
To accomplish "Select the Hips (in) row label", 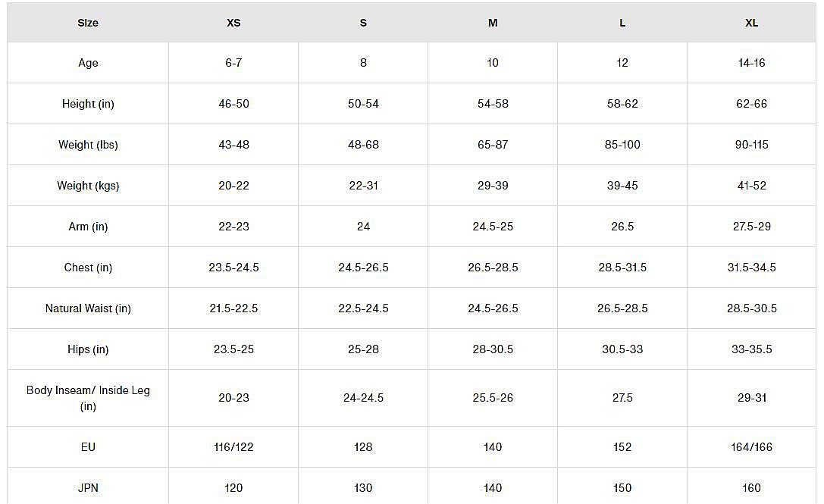I will 88,349.
